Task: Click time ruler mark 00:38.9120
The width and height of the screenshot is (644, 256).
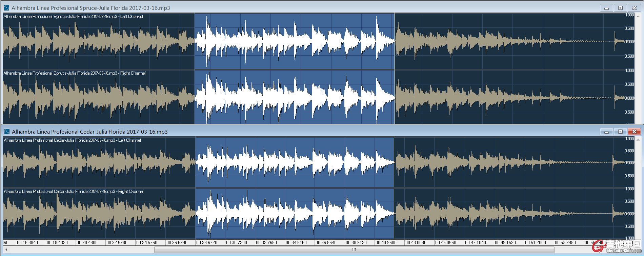Action: click(x=356, y=243)
